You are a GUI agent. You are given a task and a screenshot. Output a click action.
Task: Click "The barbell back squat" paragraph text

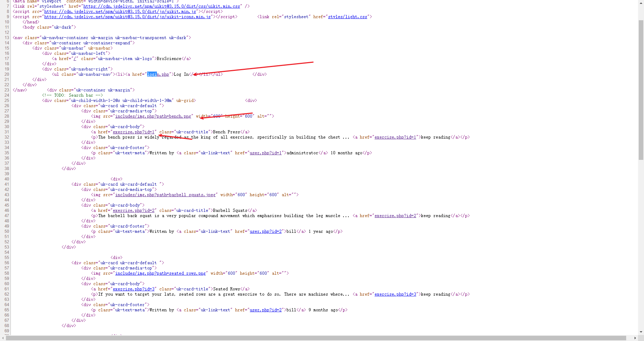click(x=224, y=216)
